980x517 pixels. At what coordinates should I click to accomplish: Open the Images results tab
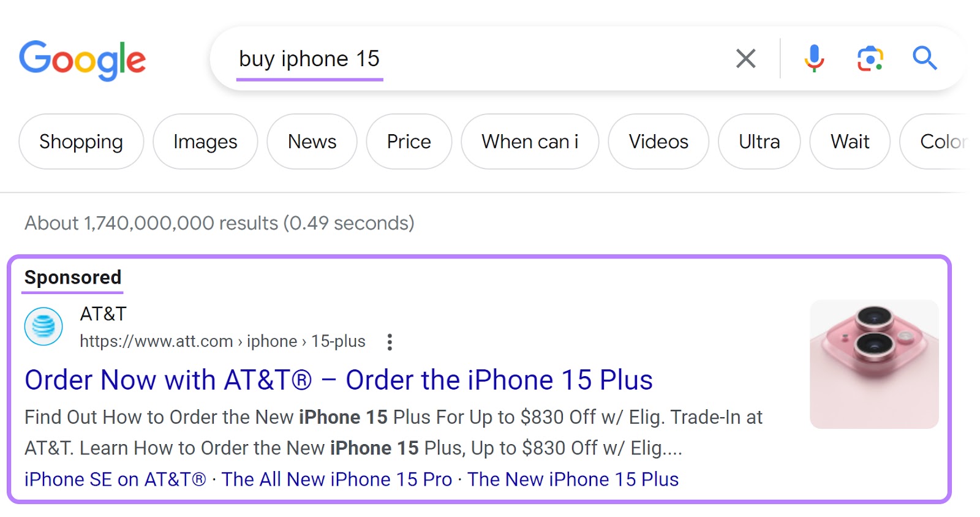coord(205,142)
